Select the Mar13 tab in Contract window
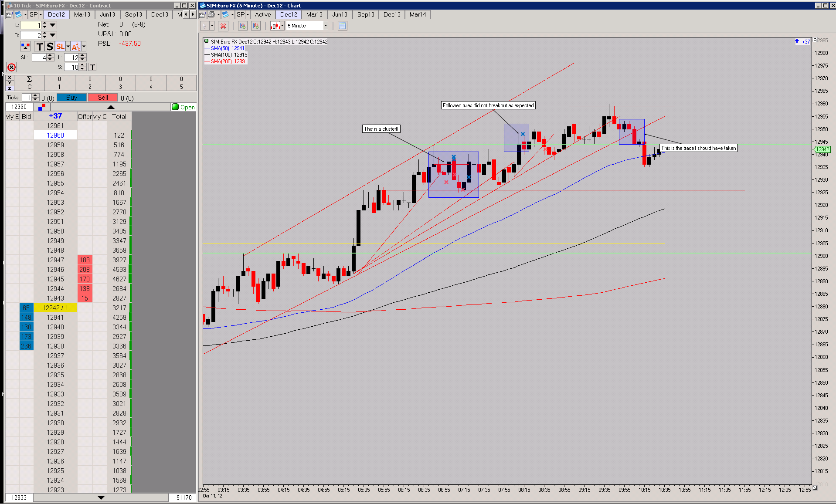The image size is (836, 504). (82, 14)
